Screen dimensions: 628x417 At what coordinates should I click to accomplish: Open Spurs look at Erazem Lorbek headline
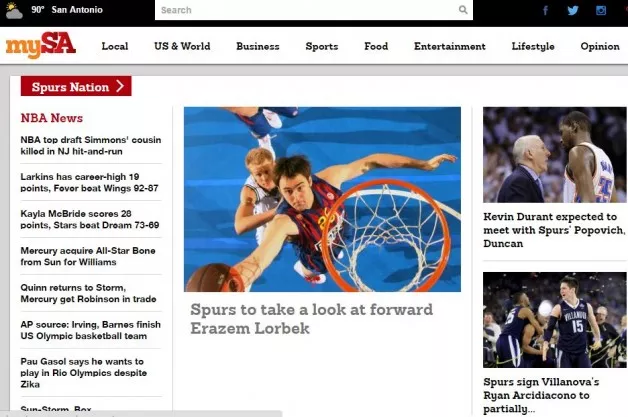pos(311,318)
